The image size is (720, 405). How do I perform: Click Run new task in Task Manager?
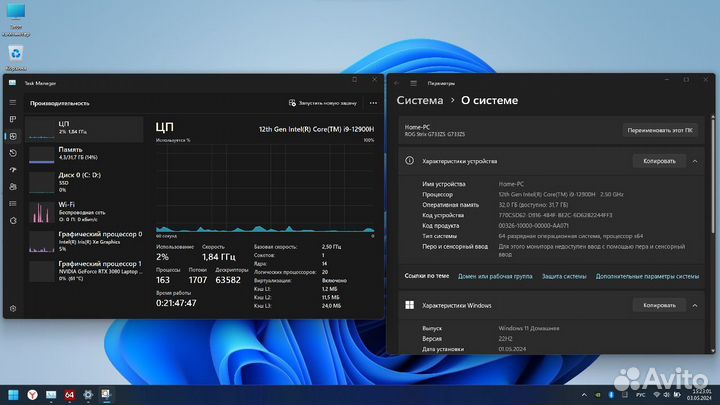322,102
